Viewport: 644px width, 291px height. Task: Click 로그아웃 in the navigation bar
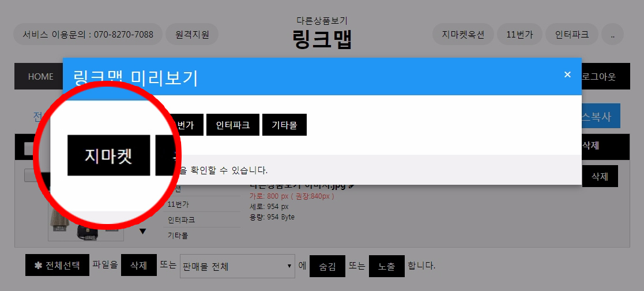tap(598, 77)
